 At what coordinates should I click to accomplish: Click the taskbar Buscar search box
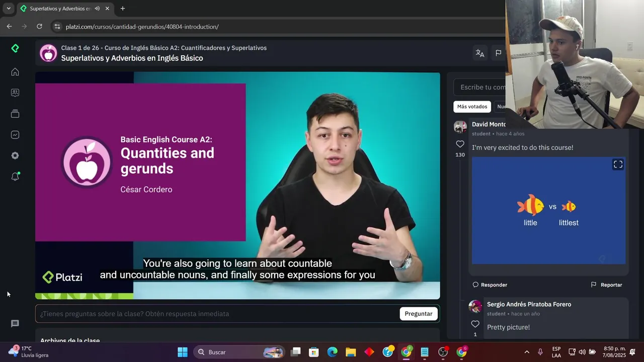pos(239,352)
